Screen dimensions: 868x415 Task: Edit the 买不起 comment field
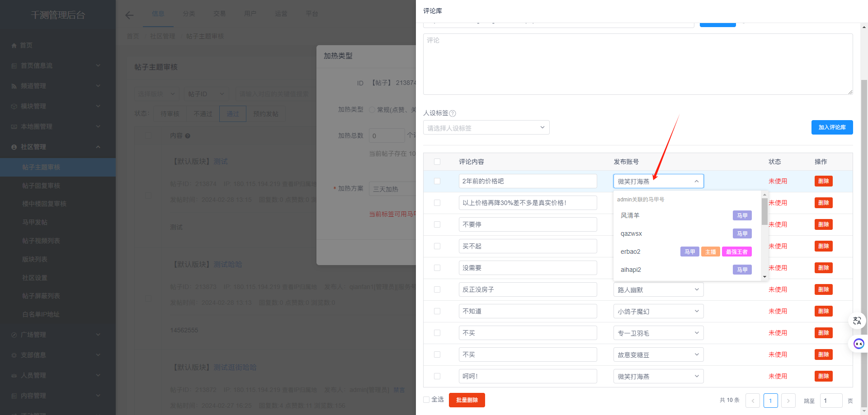(x=528, y=246)
